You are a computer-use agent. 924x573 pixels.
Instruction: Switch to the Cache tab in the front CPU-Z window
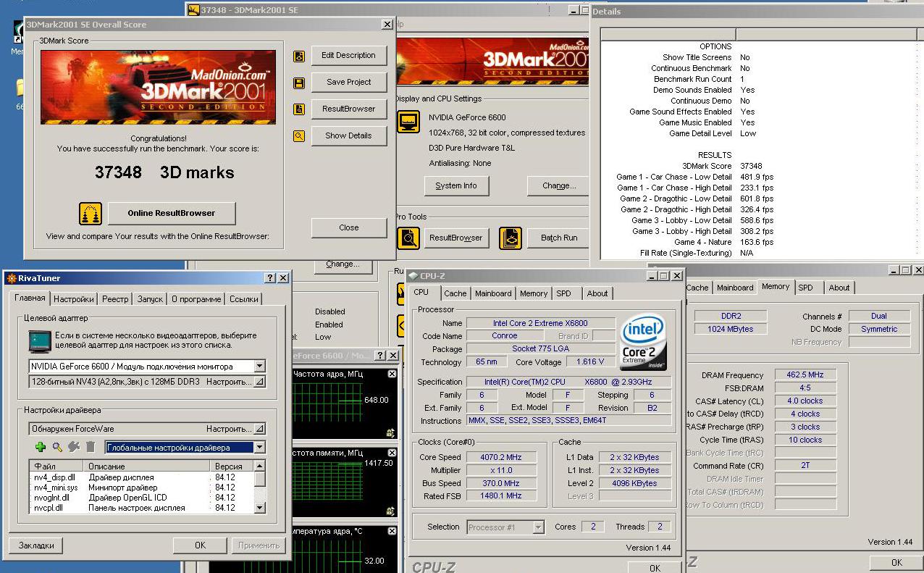(455, 293)
